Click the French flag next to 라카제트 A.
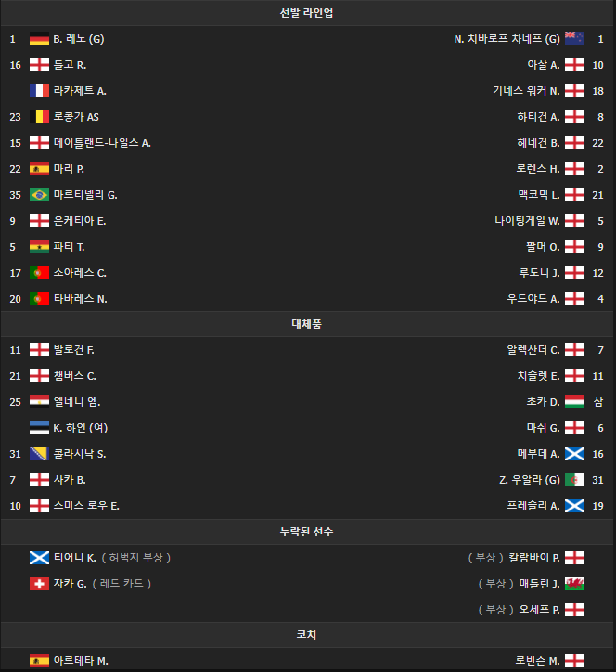Viewport: 616px width, 672px height. [39, 91]
